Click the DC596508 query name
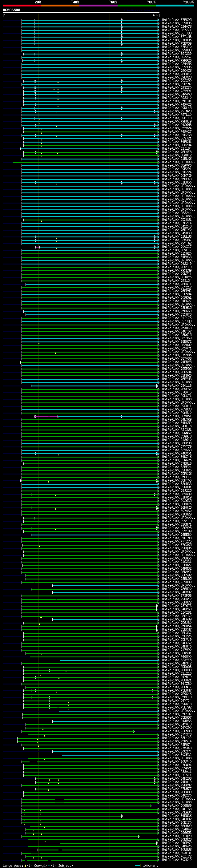The height and width of the screenshot is (868, 197). click(x=11, y=10)
